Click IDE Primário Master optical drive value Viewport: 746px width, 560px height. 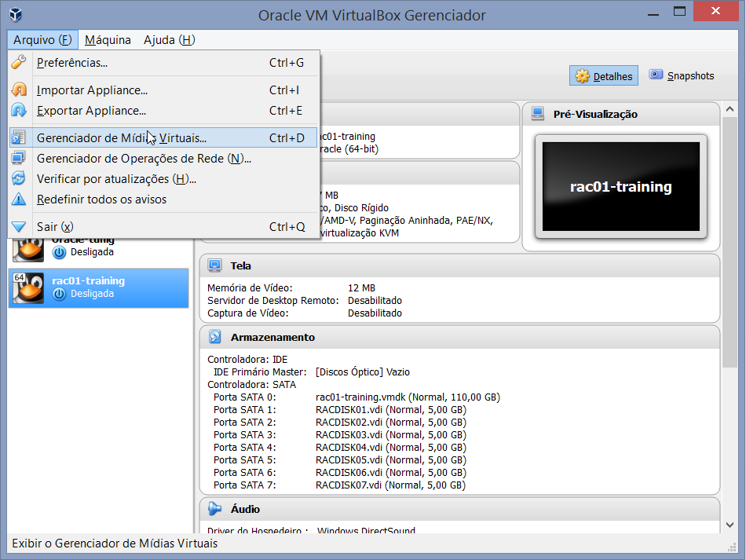[x=363, y=372]
